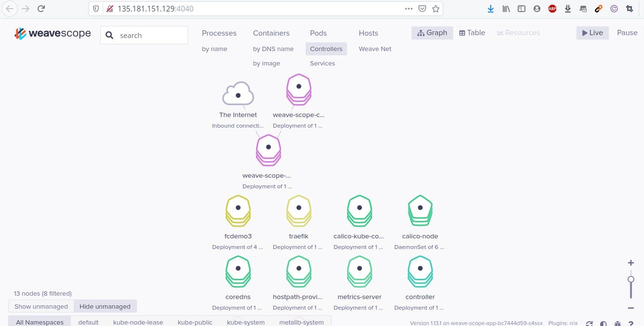Viewport: 644px width, 326px height.
Task: Switch to Show unmanaged
Action: click(41, 306)
